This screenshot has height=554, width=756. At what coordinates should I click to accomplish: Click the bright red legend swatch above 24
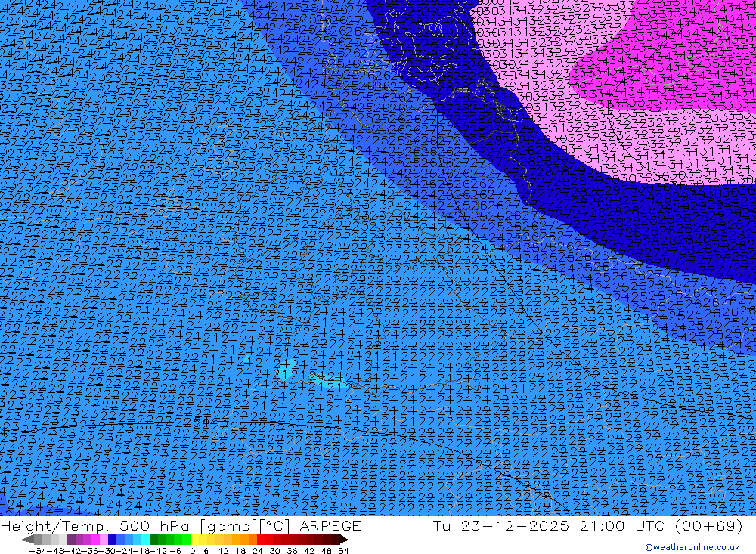pos(260,539)
